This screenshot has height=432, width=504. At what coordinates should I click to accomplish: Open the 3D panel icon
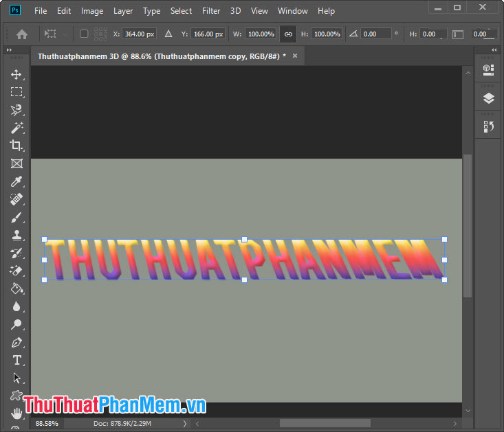point(488,69)
